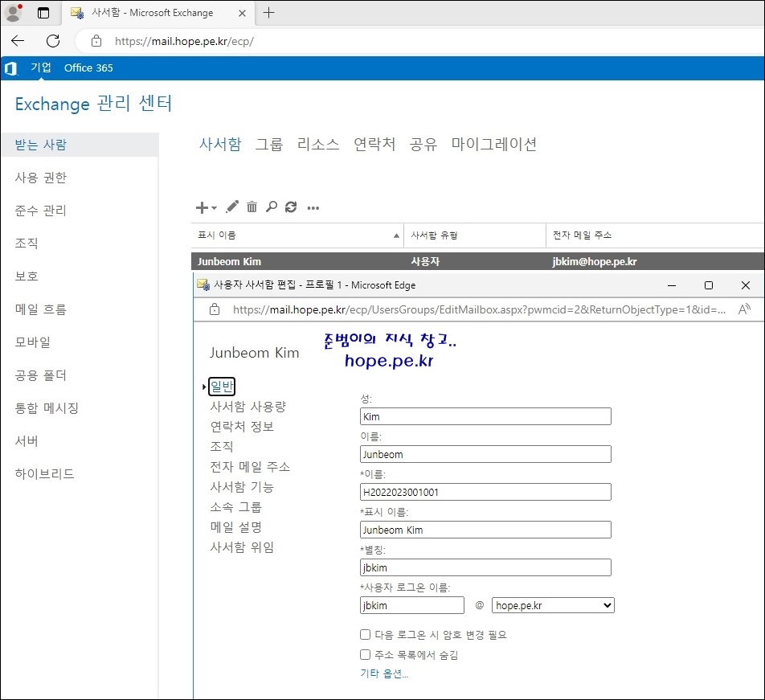The image size is (765, 700).
Task: Open the hope.pe.kr domain dropdown
Action: point(553,605)
